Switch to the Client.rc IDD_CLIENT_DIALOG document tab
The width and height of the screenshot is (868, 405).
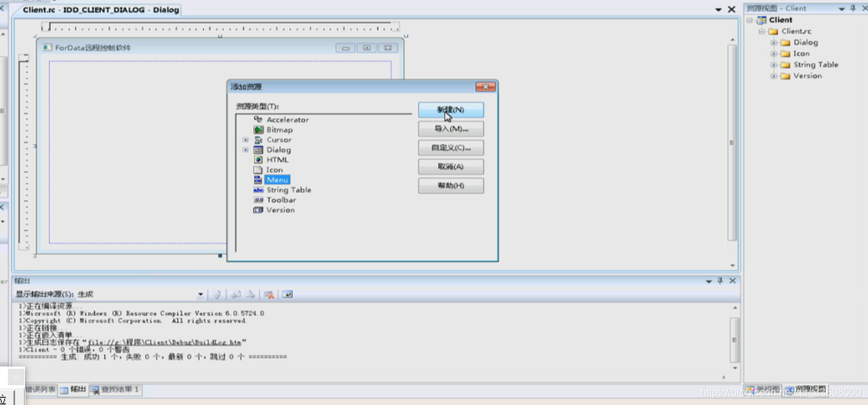click(100, 10)
